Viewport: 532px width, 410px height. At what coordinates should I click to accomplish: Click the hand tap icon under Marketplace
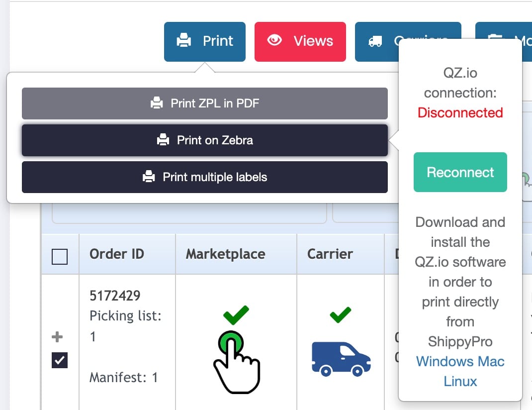tap(236, 363)
